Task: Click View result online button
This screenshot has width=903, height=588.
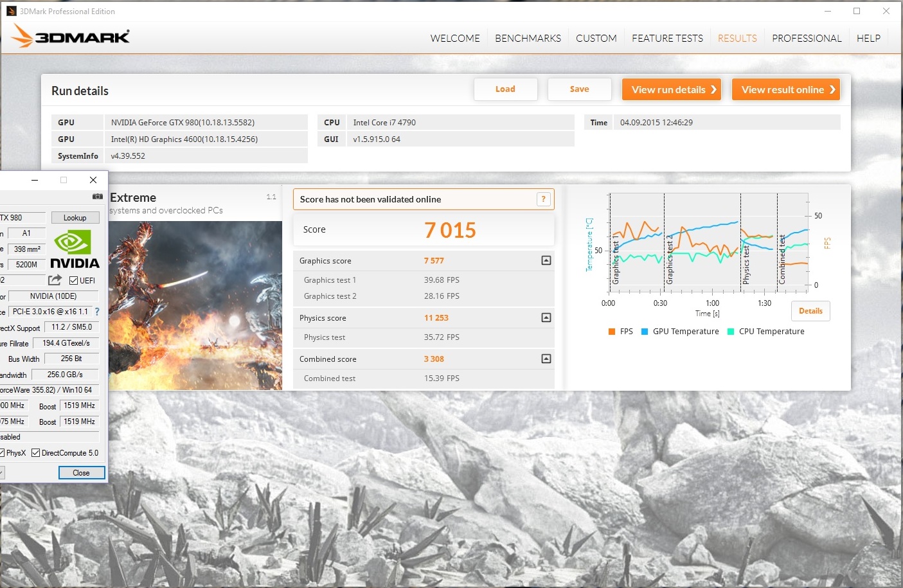Action: 786,89
